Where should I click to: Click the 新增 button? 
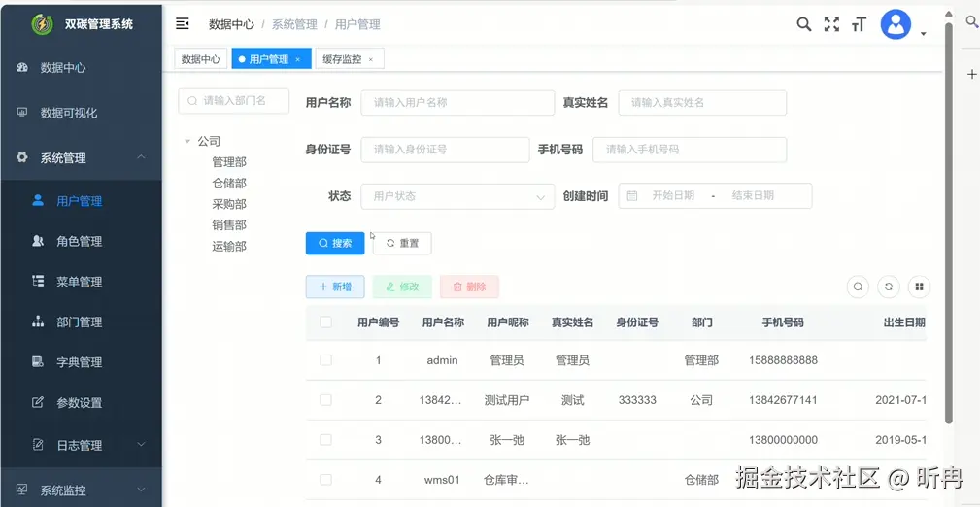pos(335,287)
